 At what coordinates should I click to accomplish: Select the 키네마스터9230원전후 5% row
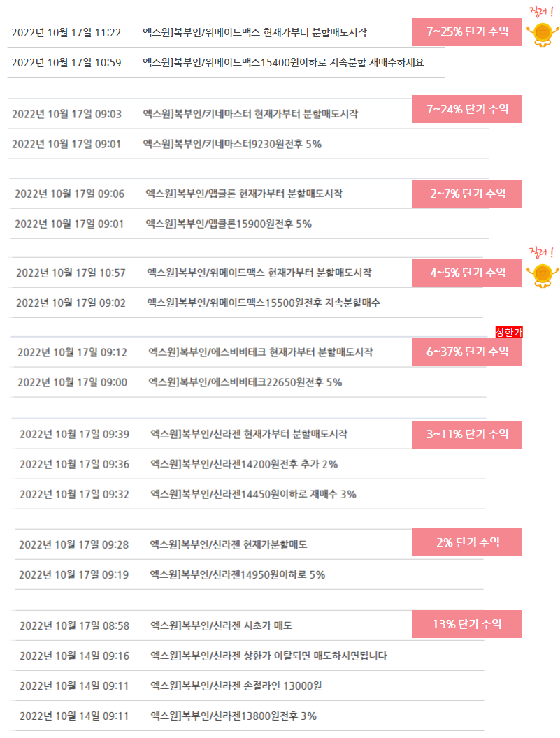click(248, 144)
